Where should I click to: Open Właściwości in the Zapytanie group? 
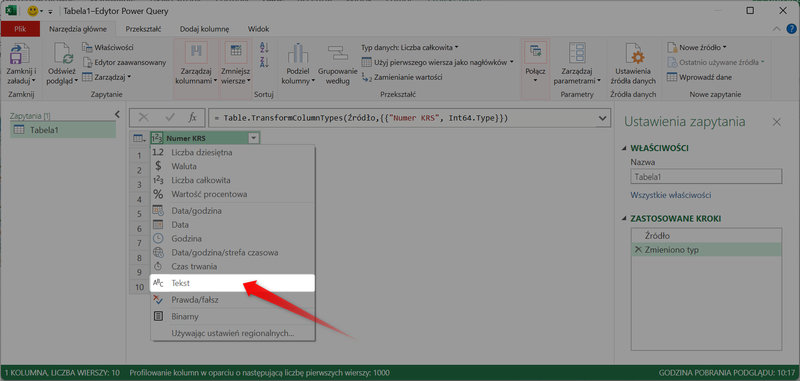point(108,47)
